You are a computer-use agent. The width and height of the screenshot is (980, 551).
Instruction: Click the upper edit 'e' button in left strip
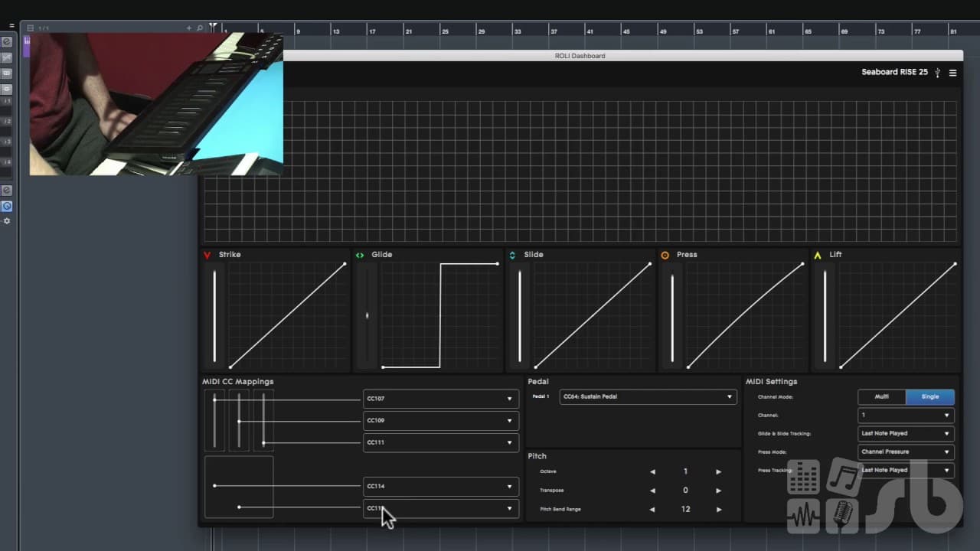(7, 41)
